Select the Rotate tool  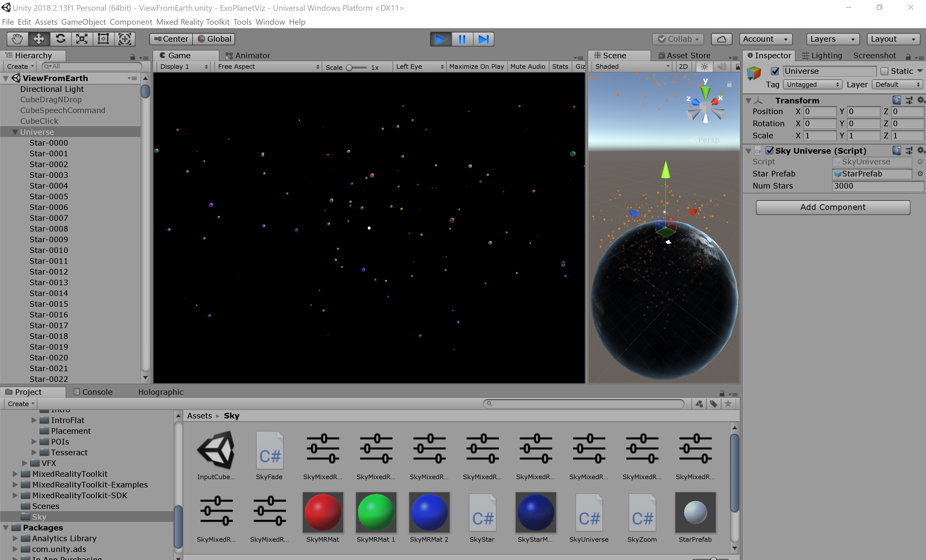click(60, 39)
